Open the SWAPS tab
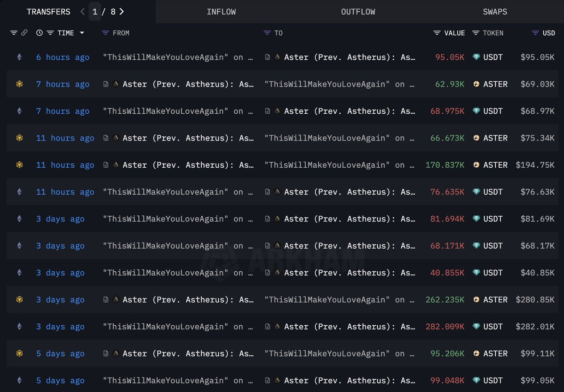 494,12
